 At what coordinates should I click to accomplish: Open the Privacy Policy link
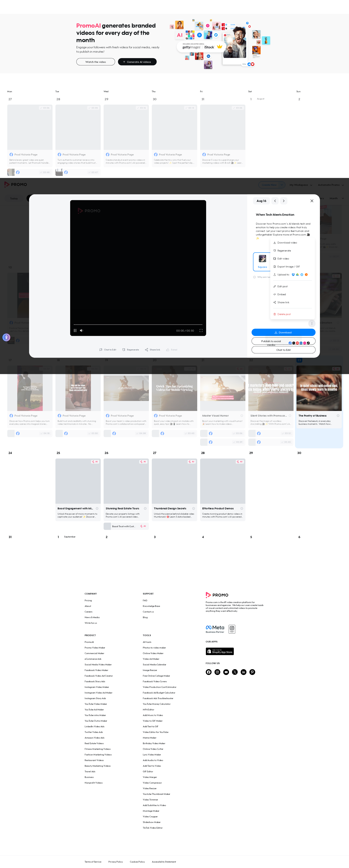click(x=116, y=862)
